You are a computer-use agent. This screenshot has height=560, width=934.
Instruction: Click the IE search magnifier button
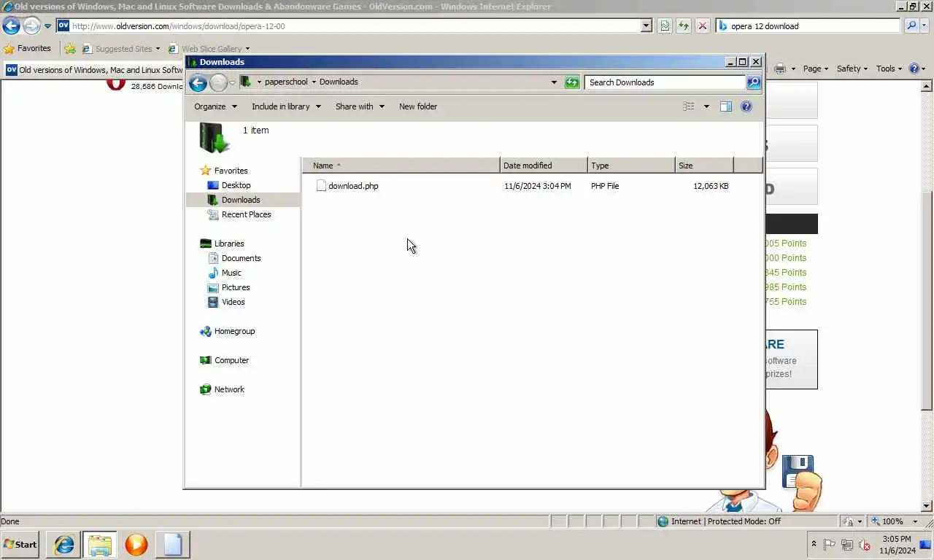point(911,26)
